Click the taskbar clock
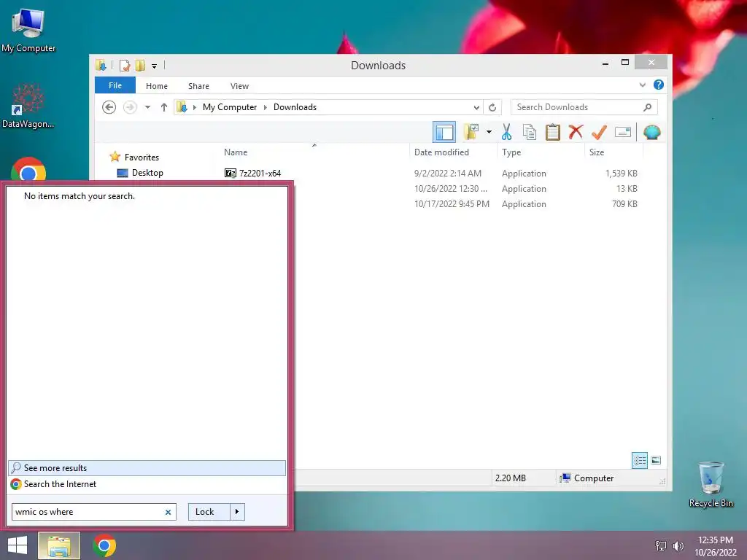 [716, 546]
